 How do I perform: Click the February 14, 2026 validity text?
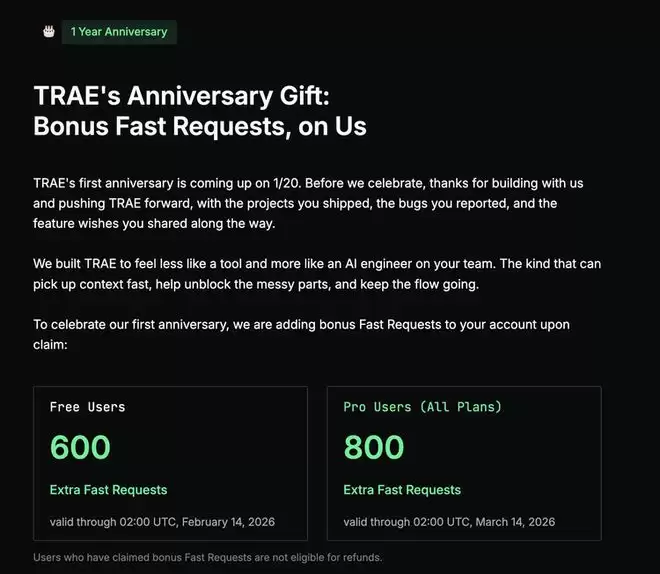point(162,522)
